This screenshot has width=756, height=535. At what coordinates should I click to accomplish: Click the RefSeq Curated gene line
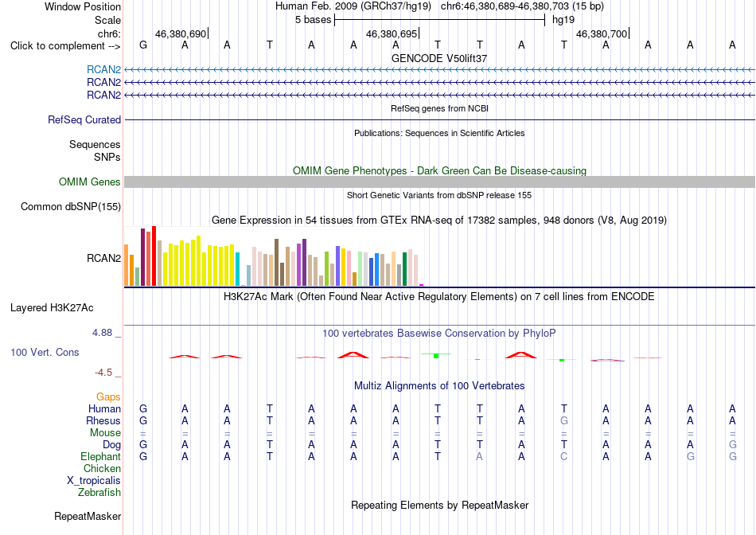coord(440,119)
